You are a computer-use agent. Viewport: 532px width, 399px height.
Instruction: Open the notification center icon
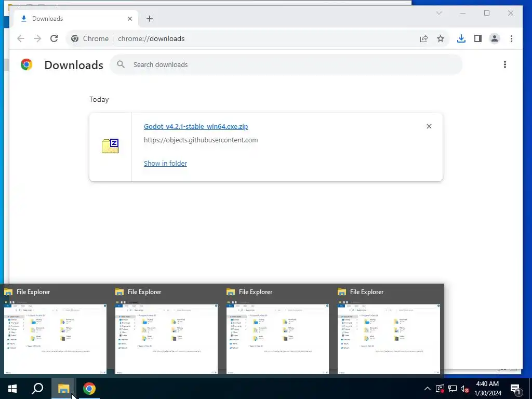coord(516,389)
